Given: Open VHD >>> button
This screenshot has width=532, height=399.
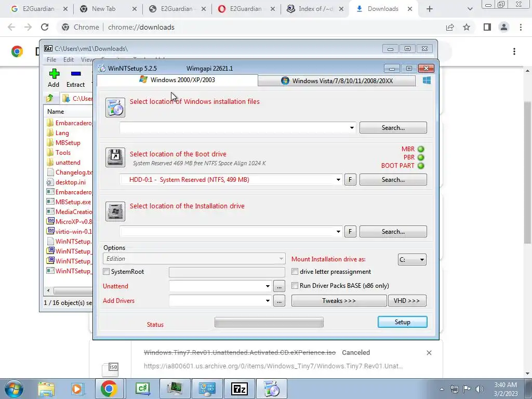Looking at the screenshot, I should (x=407, y=301).
